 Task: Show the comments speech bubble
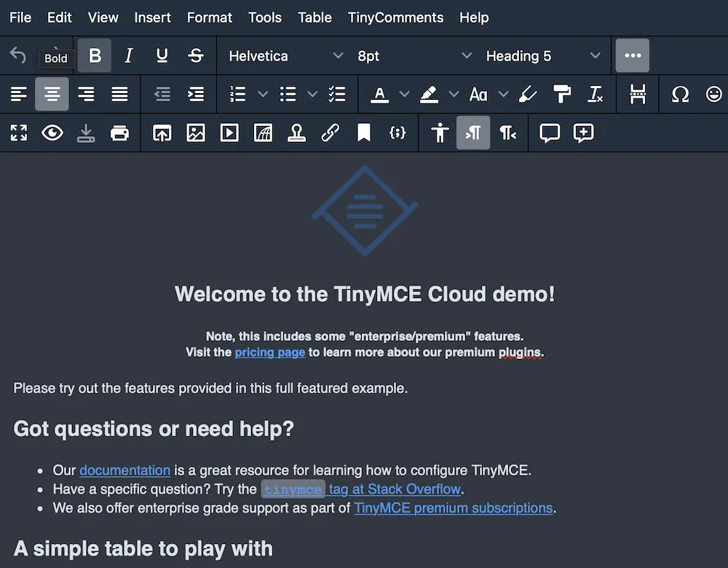550,133
